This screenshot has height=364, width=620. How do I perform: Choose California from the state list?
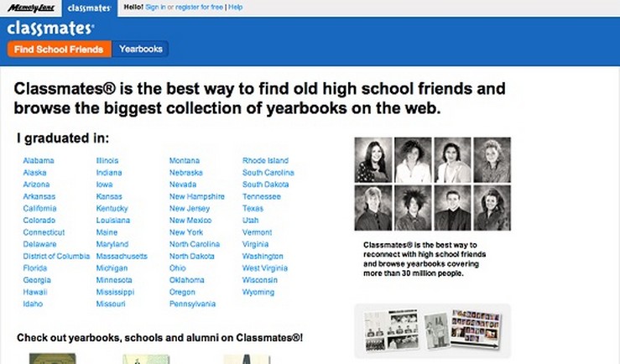click(39, 208)
